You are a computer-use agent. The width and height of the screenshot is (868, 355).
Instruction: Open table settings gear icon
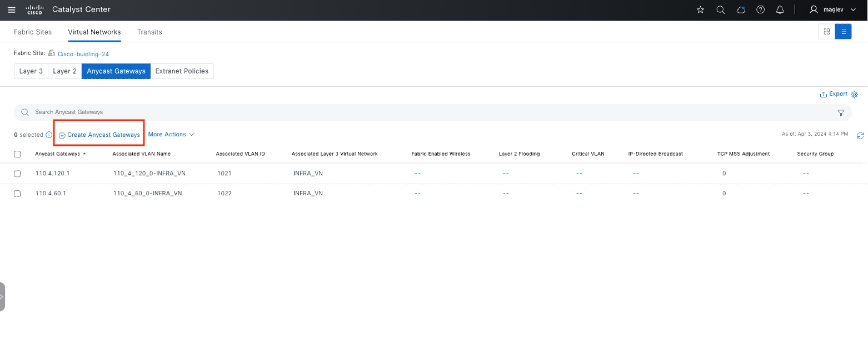pyautogui.click(x=855, y=95)
